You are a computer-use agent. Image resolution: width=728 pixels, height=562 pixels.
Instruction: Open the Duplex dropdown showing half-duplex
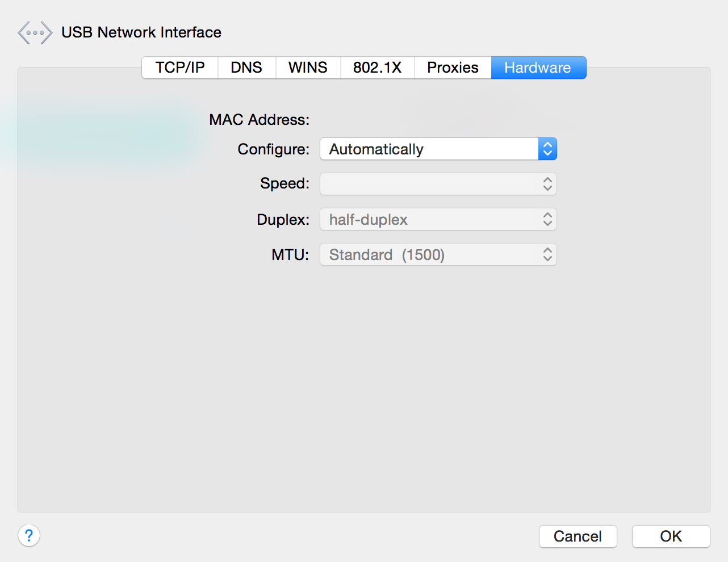429,220
